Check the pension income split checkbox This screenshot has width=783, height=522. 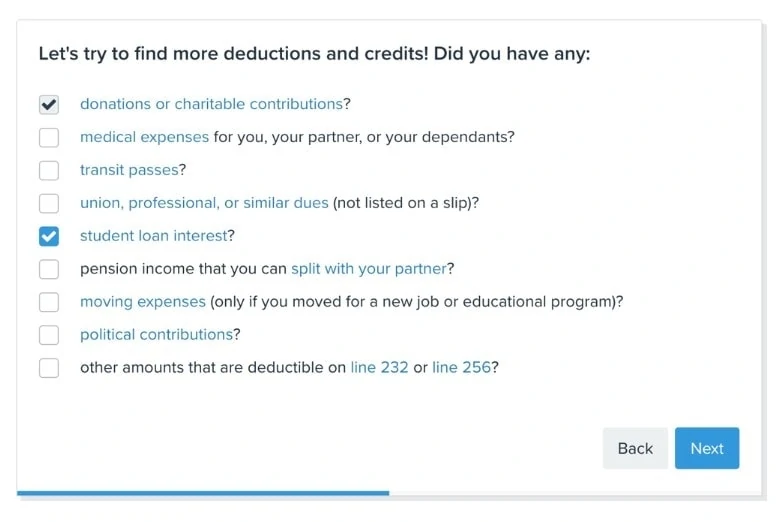click(x=49, y=269)
